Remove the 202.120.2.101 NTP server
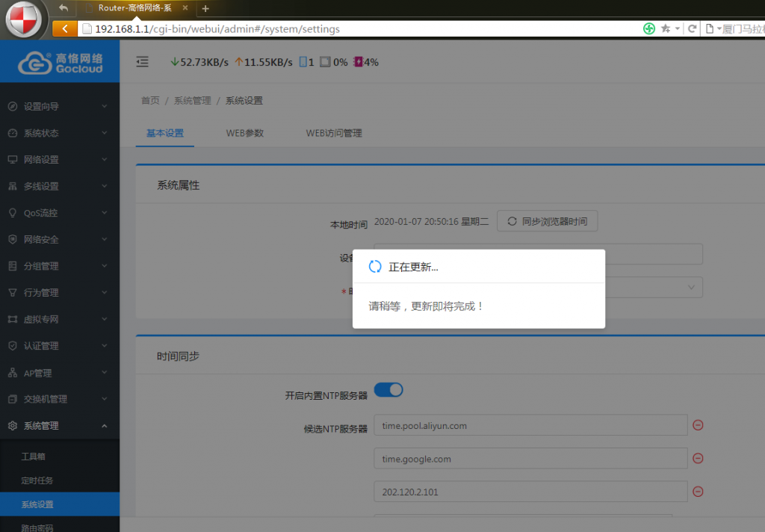This screenshot has height=532, width=765. coord(698,492)
